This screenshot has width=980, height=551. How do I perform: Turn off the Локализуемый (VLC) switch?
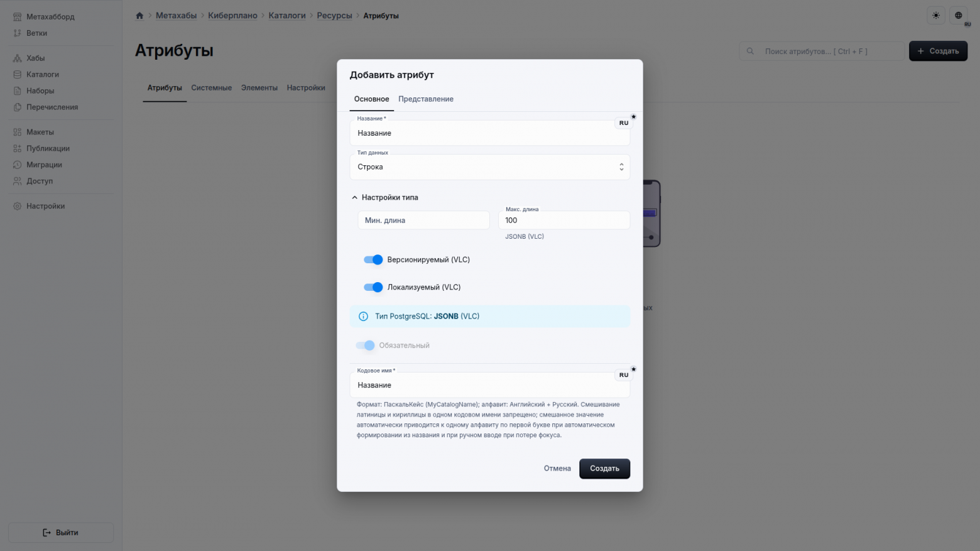tap(373, 287)
